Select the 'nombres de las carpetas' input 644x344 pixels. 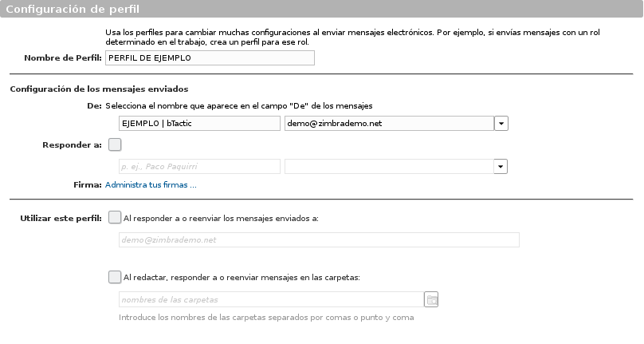(272, 299)
